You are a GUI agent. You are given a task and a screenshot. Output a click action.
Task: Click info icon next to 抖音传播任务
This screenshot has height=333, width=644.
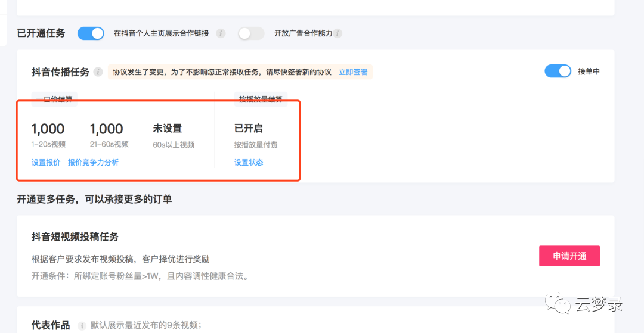(98, 72)
